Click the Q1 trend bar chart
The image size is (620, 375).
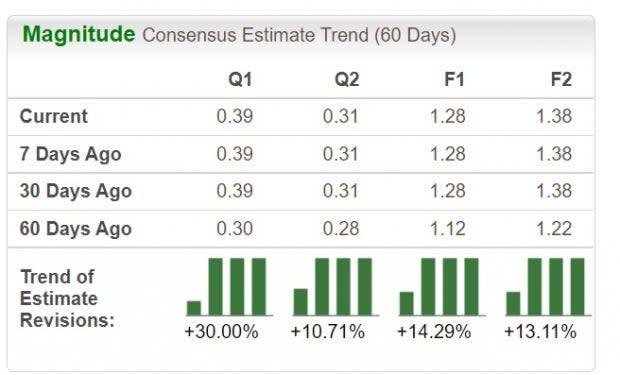229,287
